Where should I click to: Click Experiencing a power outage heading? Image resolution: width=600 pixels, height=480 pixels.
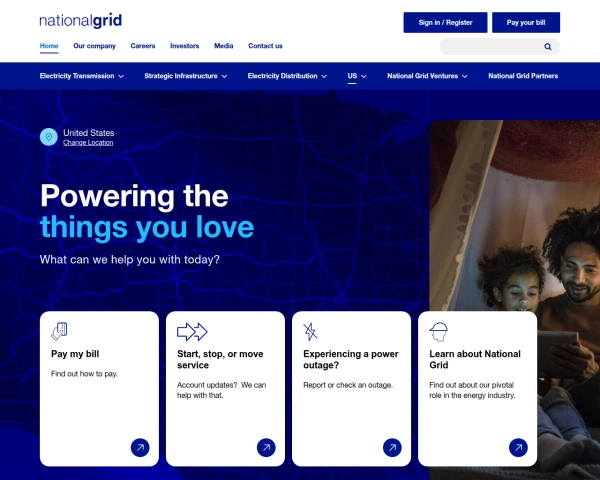tap(351, 359)
